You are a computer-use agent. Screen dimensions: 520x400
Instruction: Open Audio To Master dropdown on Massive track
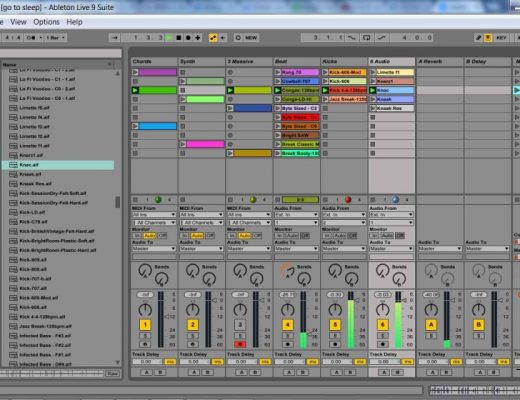point(249,249)
